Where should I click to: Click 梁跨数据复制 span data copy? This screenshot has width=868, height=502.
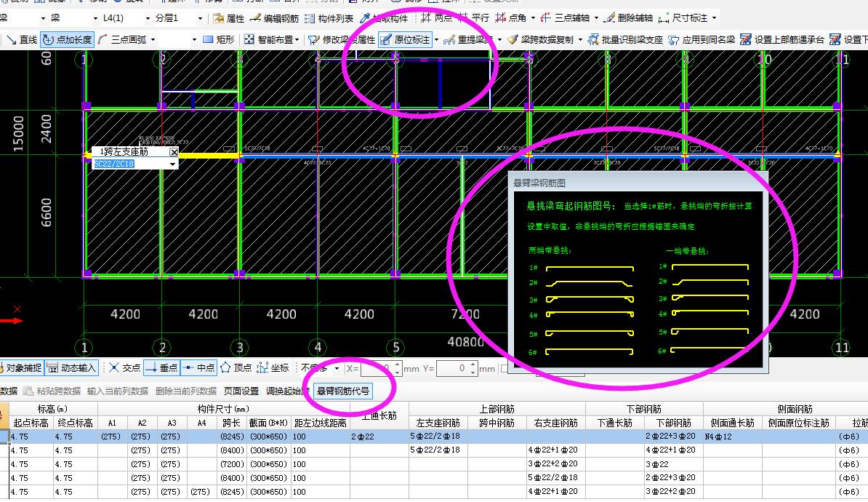coord(540,40)
